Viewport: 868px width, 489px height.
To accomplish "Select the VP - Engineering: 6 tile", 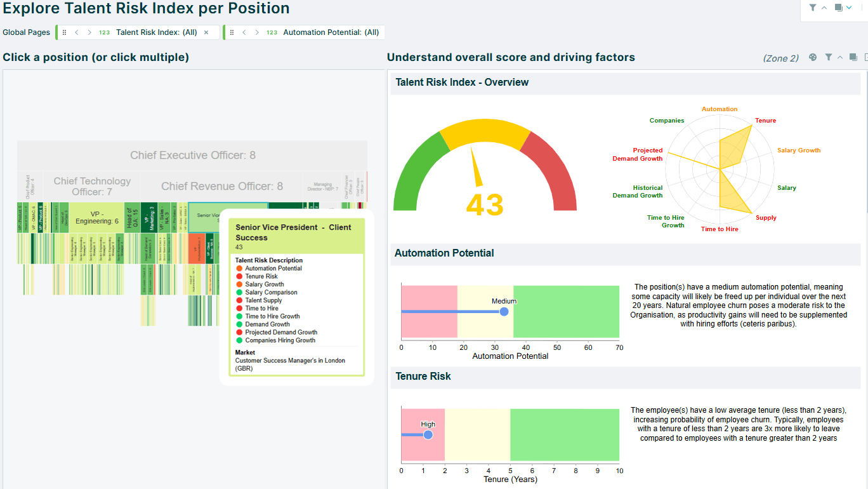I will 97,217.
